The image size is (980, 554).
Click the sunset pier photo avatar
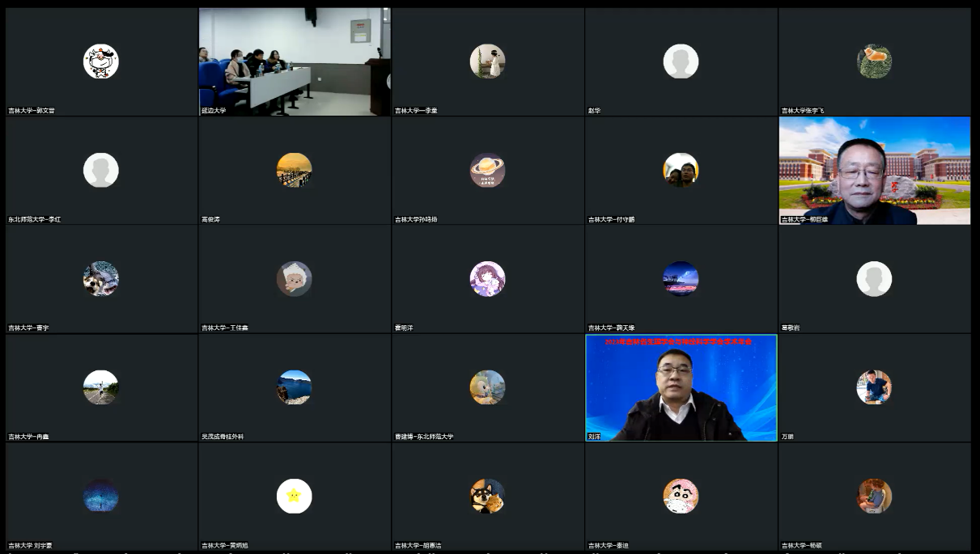point(294,170)
